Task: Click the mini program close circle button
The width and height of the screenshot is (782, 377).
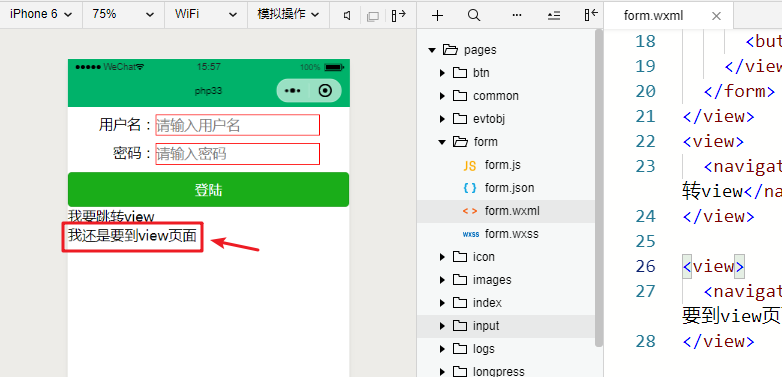Action: click(325, 91)
